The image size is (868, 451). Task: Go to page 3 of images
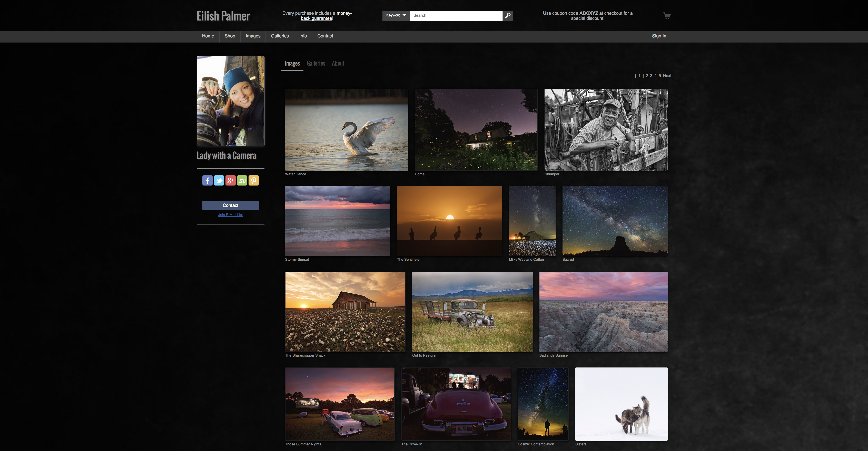click(x=651, y=76)
